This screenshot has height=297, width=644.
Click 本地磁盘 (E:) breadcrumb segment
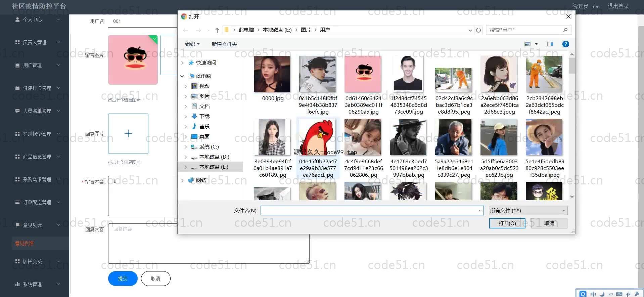coord(277,30)
